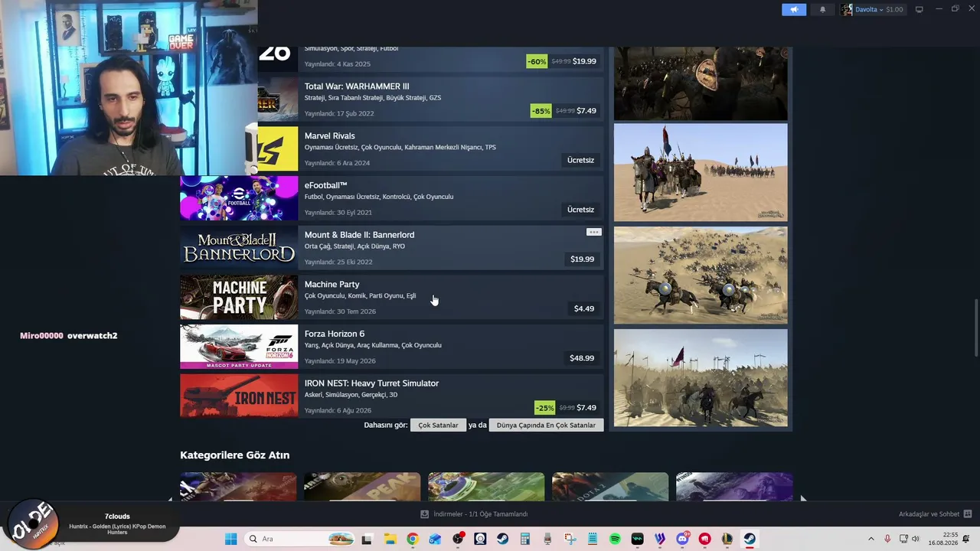980x551 pixels.
Task: Click the Machine Party title
Action: point(332,285)
